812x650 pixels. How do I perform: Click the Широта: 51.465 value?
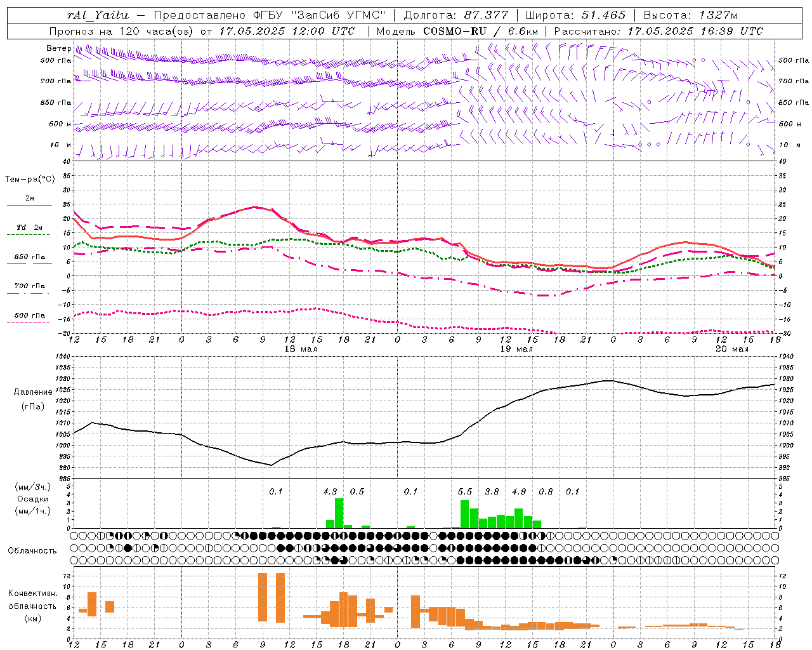[x=575, y=15]
